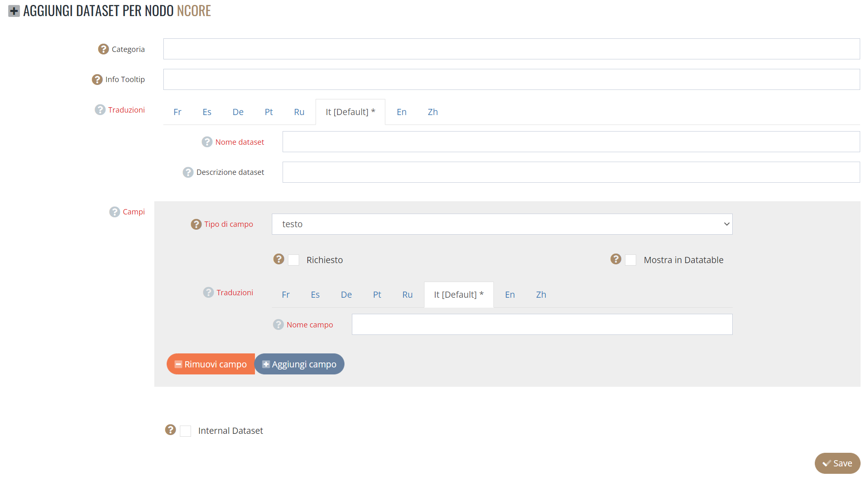Click the Rimuovi campo button
The width and height of the screenshot is (868, 480).
(211, 364)
